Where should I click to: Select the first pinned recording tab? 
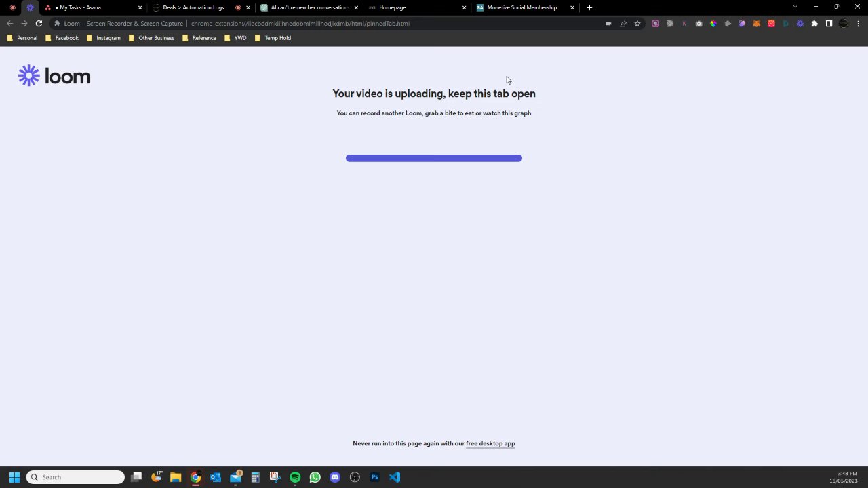[12, 7]
